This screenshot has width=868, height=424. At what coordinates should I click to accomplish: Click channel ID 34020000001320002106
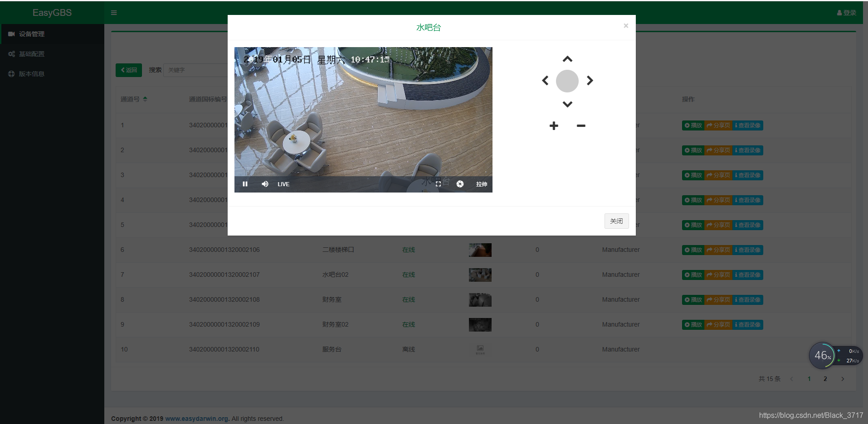pos(224,250)
